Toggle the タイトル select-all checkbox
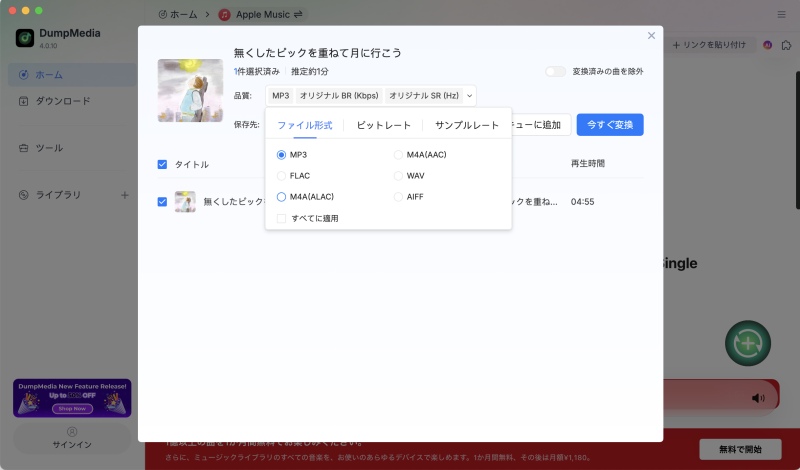This screenshot has width=800, height=470. [x=162, y=164]
